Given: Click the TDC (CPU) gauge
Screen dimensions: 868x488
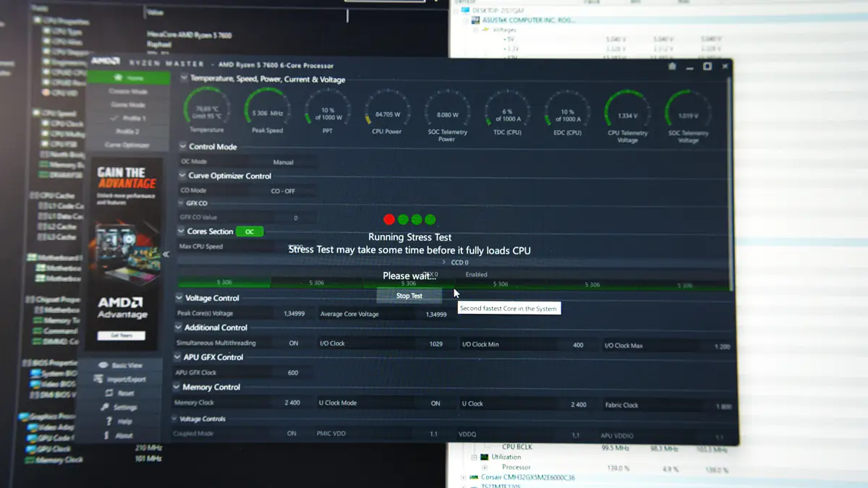Looking at the screenshot, I should point(507,114).
